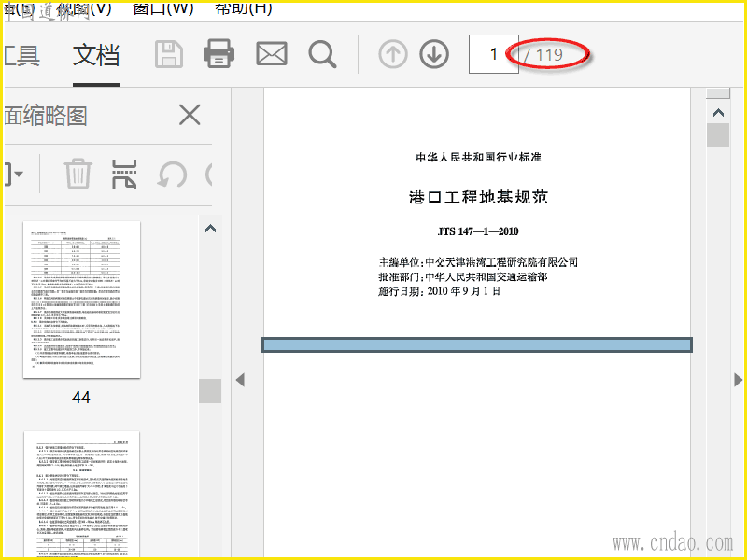Click the 批准部门 line in document
This screenshot has width=747, height=560.
pos(462,276)
